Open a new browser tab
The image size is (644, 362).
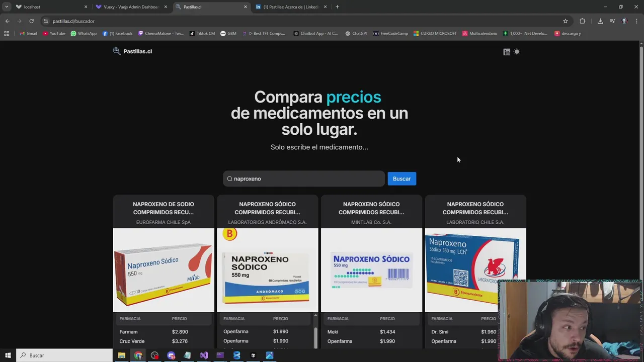tap(337, 7)
